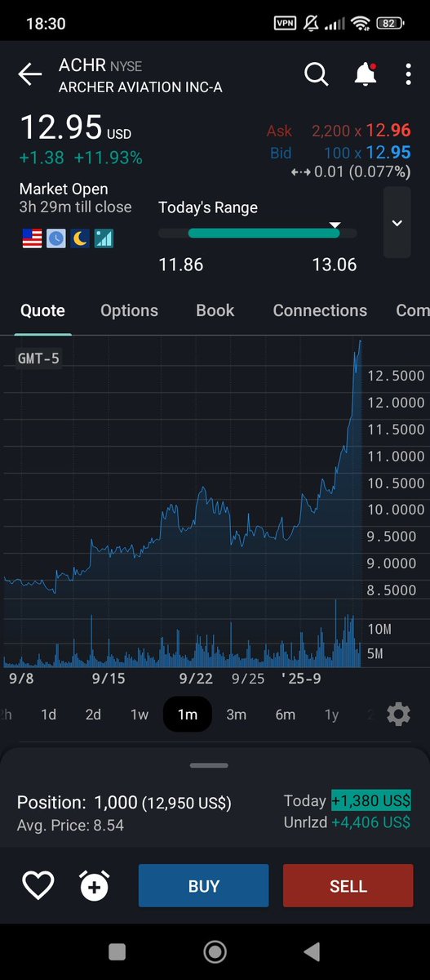Viewport: 430px width, 980px height.
Task: Tap the Unrlzd +4,406 US$ value
Action: (370, 822)
